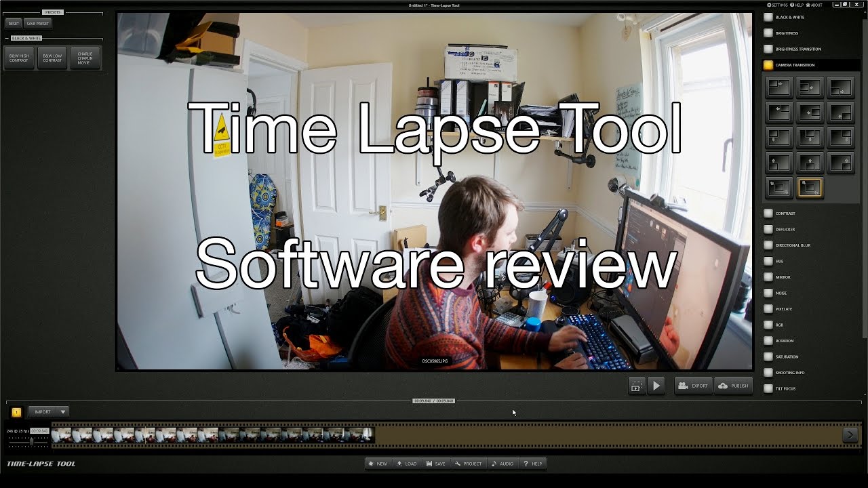Enable the Contrast effect

[x=768, y=213]
